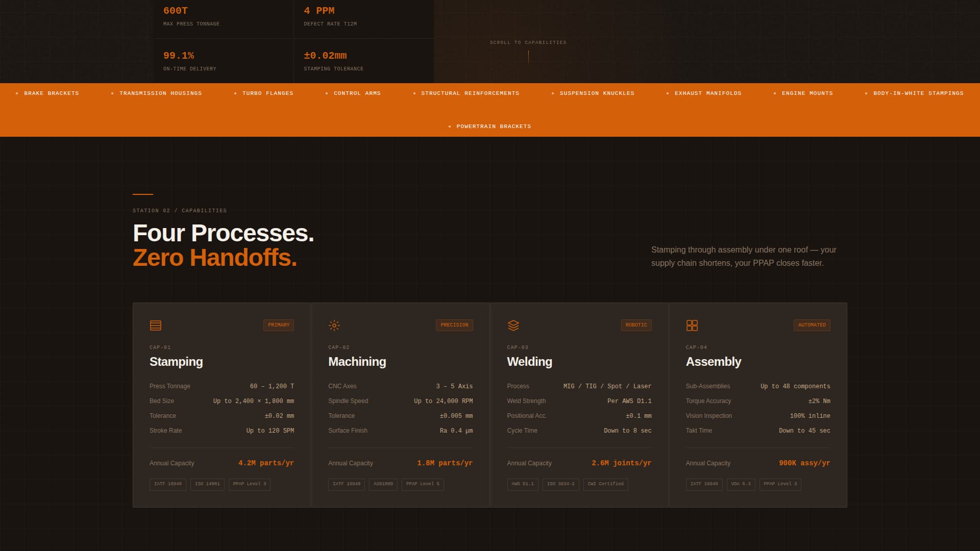This screenshot has height=551, width=980.
Task: Click the 4 PPM defect rate stat
Action: 363,16
